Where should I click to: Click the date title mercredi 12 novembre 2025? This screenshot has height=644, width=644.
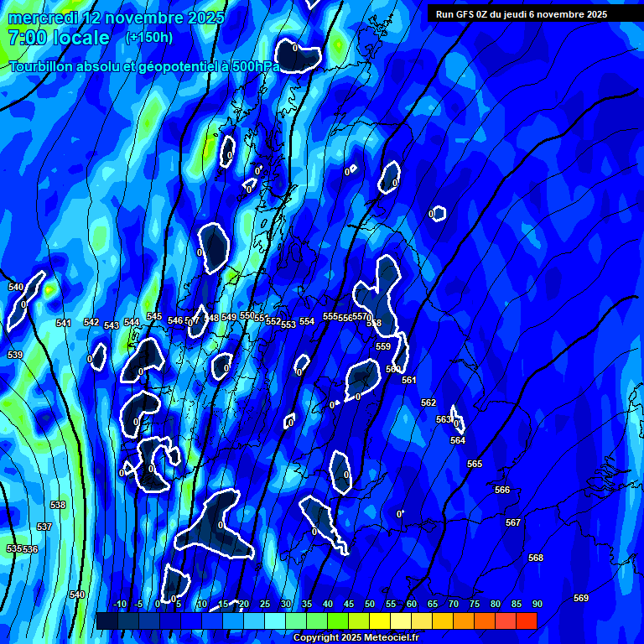tap(116, 18)
